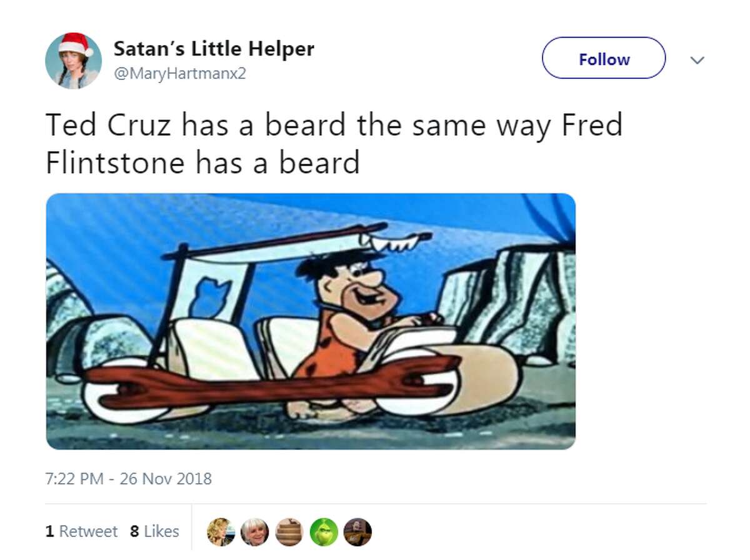This screenshot has width=750, height=560.
Task: Follow the Satan's Little Helper account
Action: click(604, 58)
